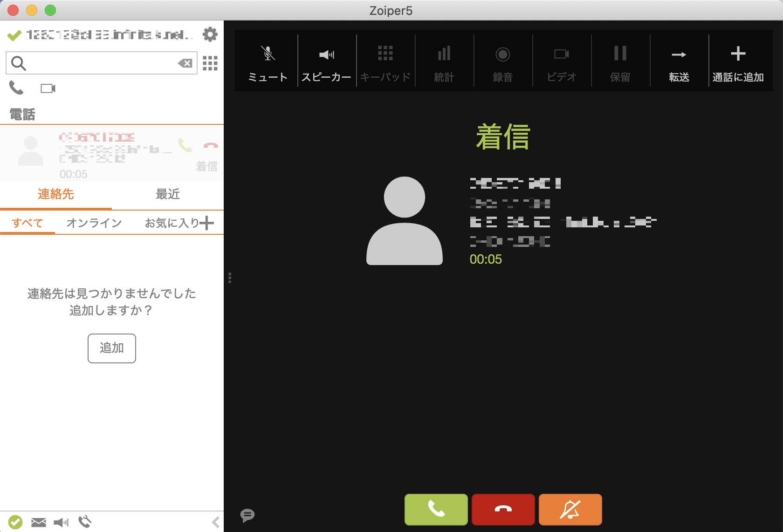Switch to the 最近 tab
This screenshot has height=532, width=783.
point(168,194)
